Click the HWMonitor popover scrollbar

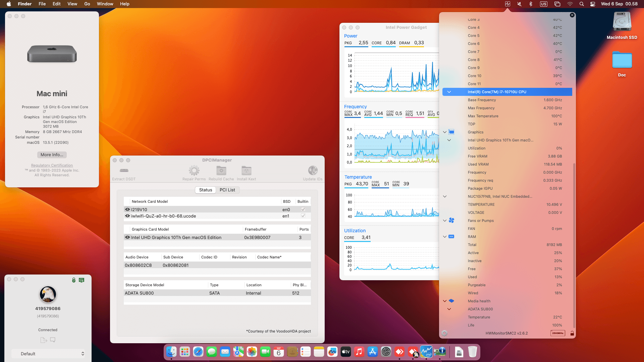pyautogui.click(x=574, y=245)
